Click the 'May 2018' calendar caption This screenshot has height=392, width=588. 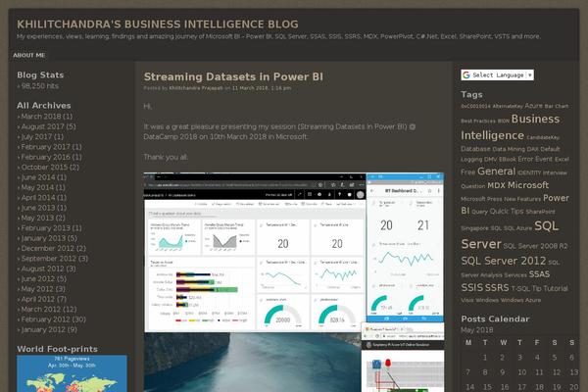(x=477, y=330)
